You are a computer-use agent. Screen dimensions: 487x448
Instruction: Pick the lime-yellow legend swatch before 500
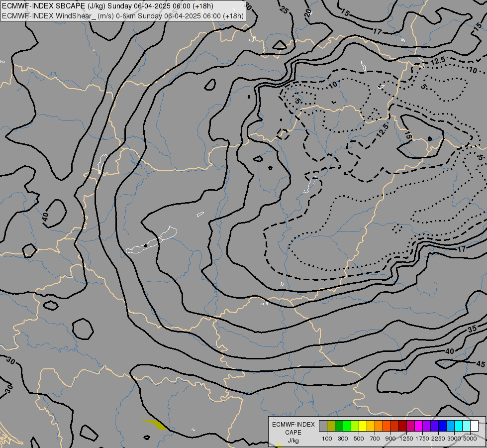(355, 426)
